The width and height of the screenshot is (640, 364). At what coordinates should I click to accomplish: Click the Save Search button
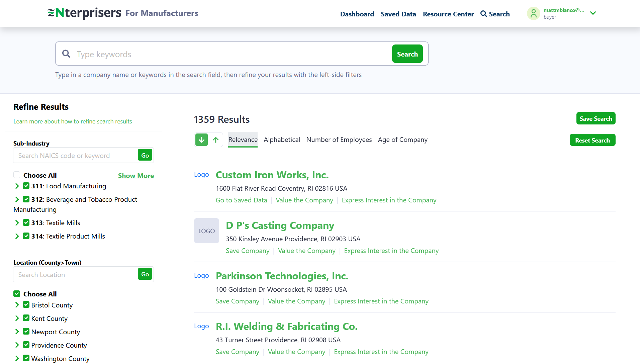596,118
